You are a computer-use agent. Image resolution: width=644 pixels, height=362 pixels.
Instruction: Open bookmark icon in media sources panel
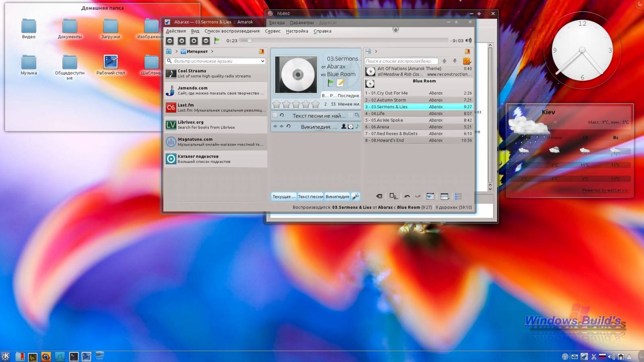(262, 51)
